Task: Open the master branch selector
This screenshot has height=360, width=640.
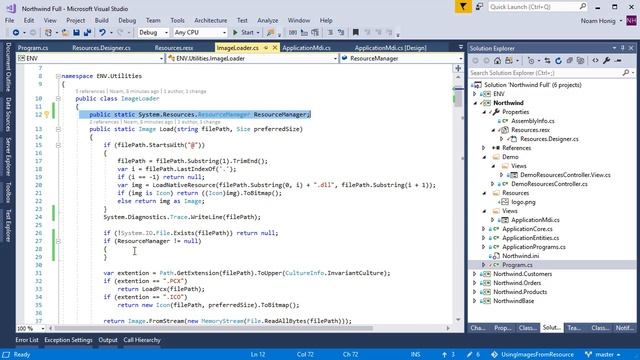Action: (x=602, y=354)
